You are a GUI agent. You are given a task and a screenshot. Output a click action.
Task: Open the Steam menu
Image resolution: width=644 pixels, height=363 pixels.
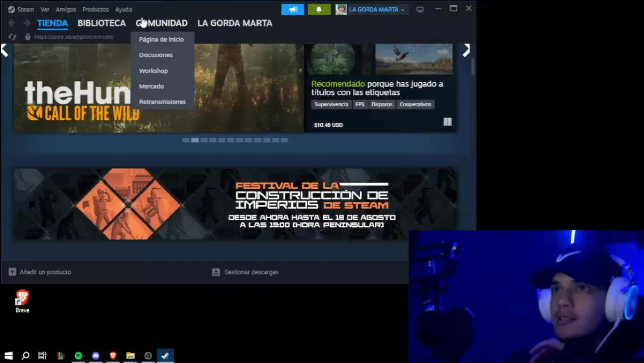[x=25, y=9]
